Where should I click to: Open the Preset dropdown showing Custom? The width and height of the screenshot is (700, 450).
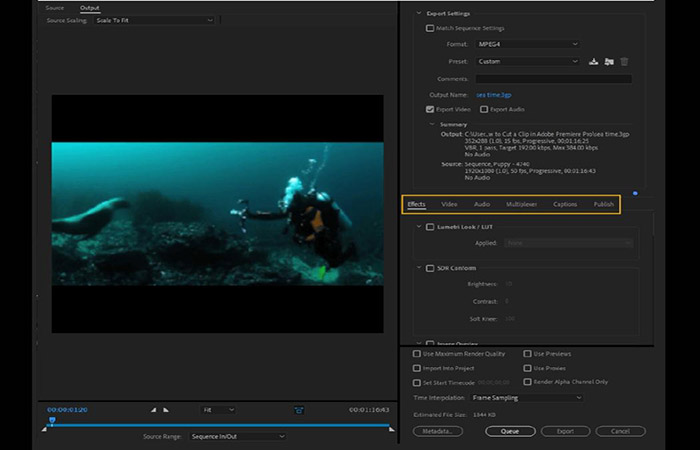(x=528, y=62)
